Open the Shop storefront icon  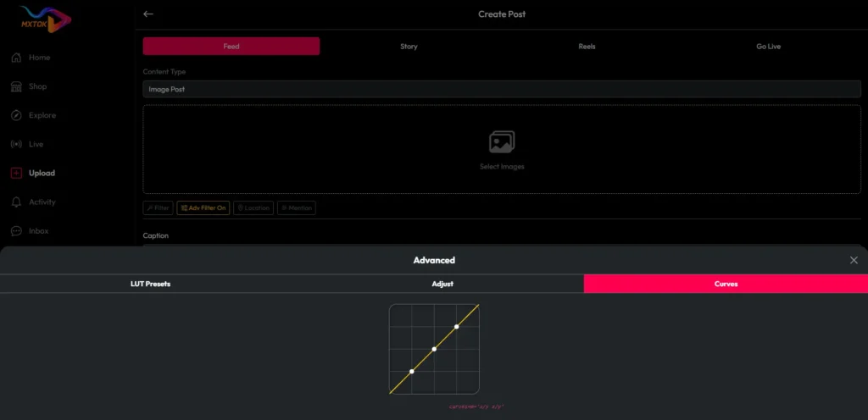pos(17,86)
